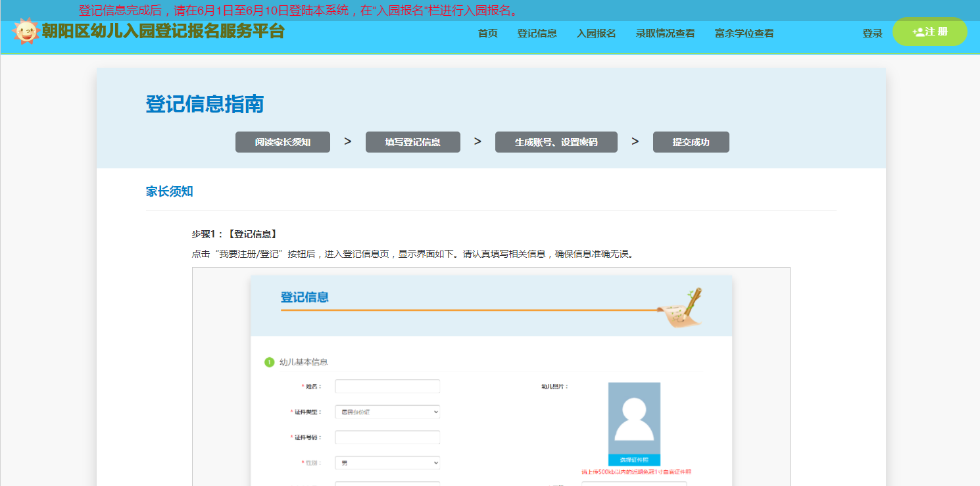Expand the 性别 dropdown
This screenshot has height=486, width=980.
(x=387, y=463)
